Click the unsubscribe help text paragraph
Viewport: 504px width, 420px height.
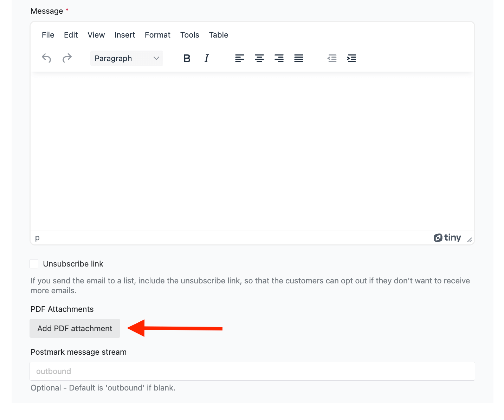[x=250, y=286]
